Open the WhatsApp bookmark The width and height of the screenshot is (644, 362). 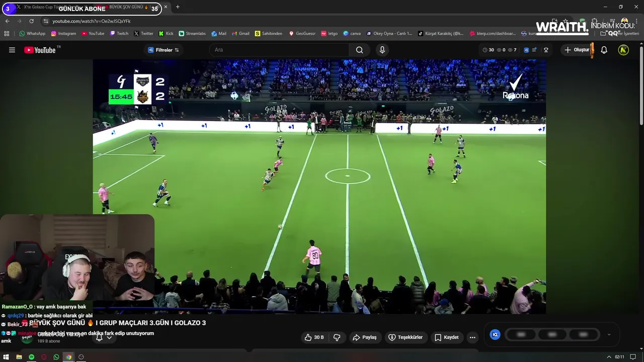(32, 34)
